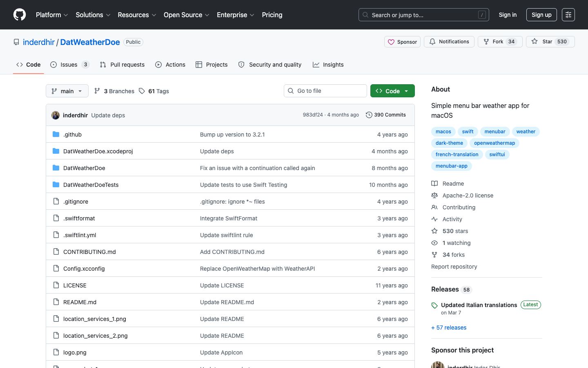Open the inderdhir owner link

click(39, 42)
